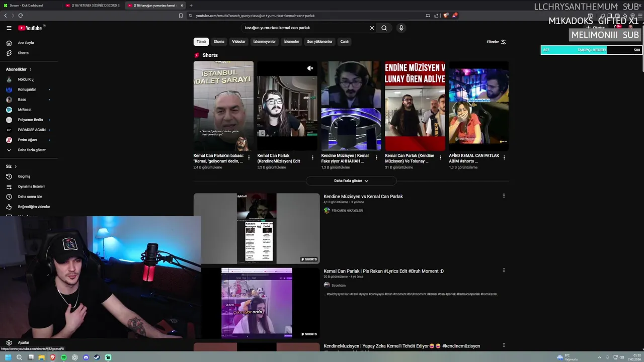Screen dimensions: 644x362
Task: Open Oynatma listeleri in the sidebar
Action: (29, 187)
